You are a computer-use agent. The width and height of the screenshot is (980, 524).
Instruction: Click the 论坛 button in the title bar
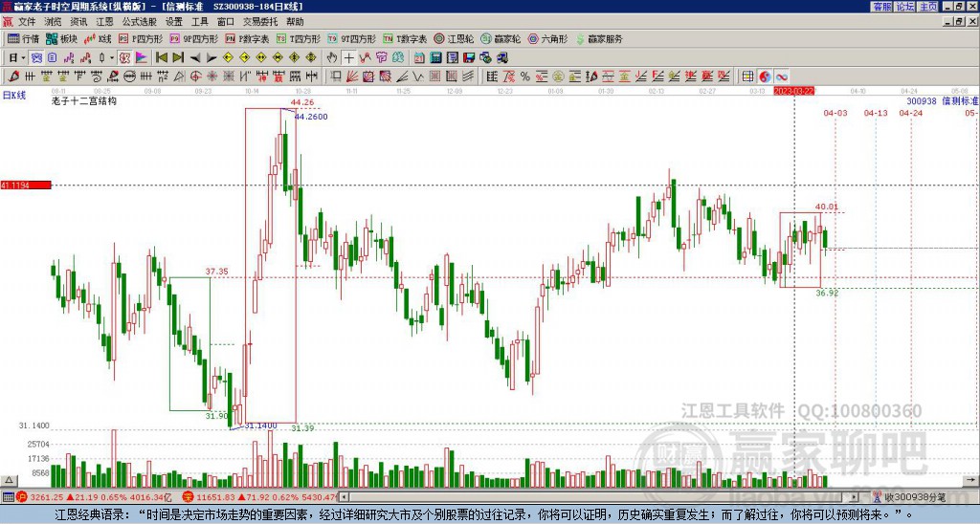coord(905,7)
